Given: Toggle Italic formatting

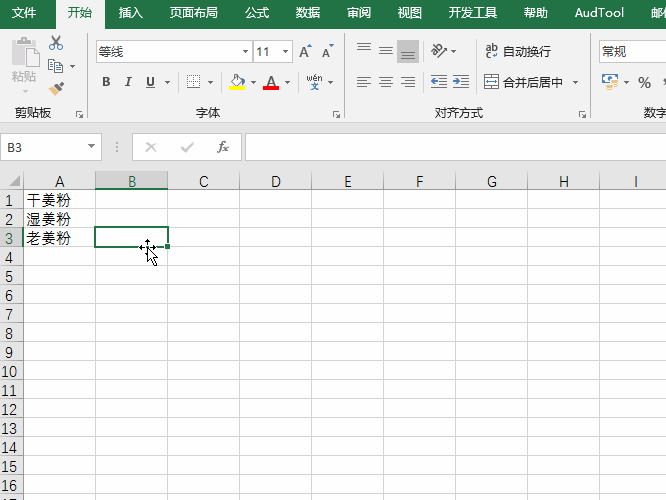Looking at the screenshot, I should (x=128, y=82).
